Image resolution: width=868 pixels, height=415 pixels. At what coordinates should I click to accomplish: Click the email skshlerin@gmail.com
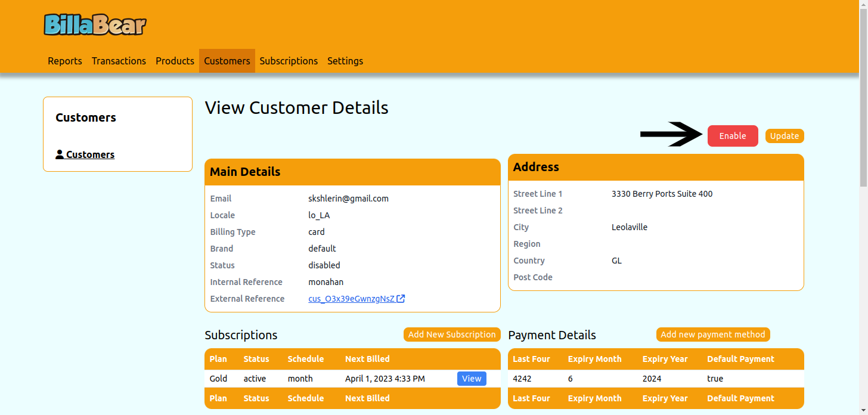click(x=348, y=199)
